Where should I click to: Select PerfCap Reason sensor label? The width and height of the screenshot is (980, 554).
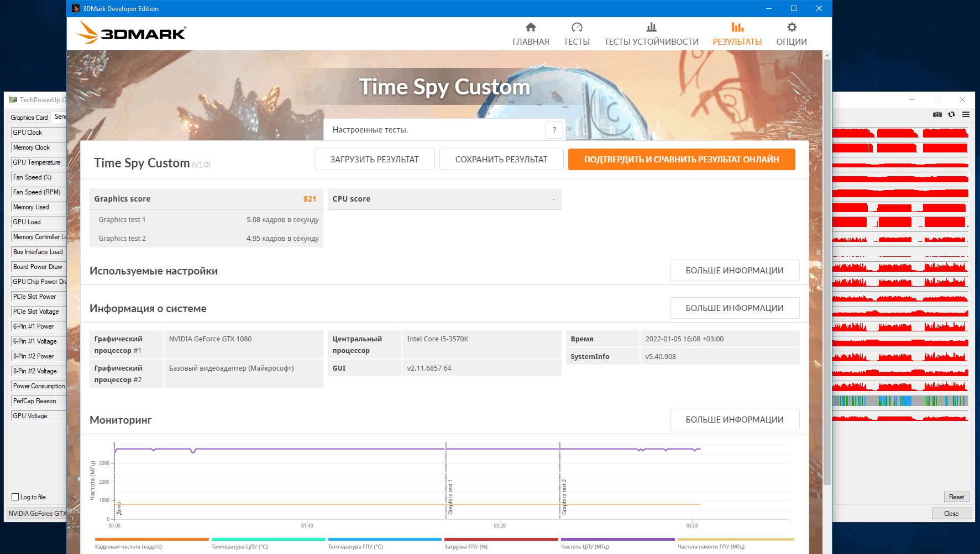(x=34, y=401)
